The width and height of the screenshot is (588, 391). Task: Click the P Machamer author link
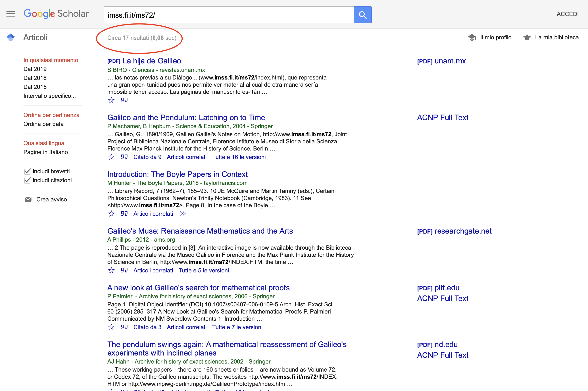pos(124,126)
